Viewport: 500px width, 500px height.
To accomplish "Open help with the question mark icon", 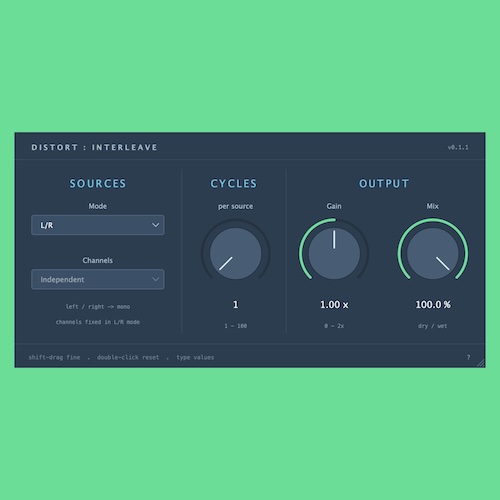I will pos(468,357).
